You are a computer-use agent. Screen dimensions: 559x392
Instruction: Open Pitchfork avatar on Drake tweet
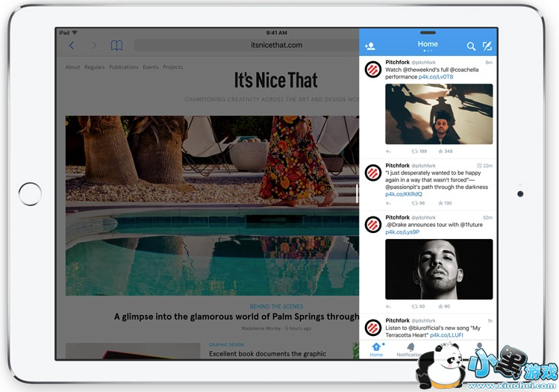click(x=373, y=225)
